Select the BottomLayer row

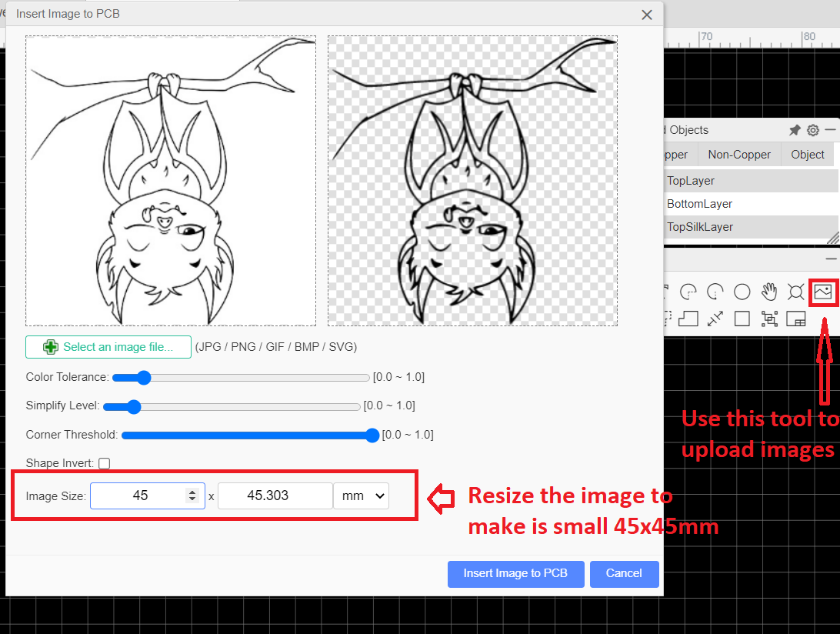pos(751,204)
